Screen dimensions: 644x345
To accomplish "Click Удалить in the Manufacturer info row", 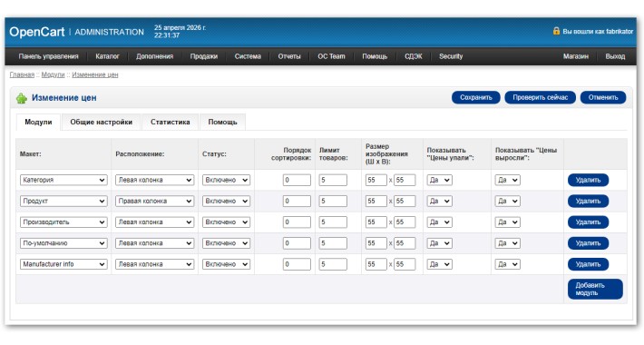I will pyautogui.click(x=588, y=264).
